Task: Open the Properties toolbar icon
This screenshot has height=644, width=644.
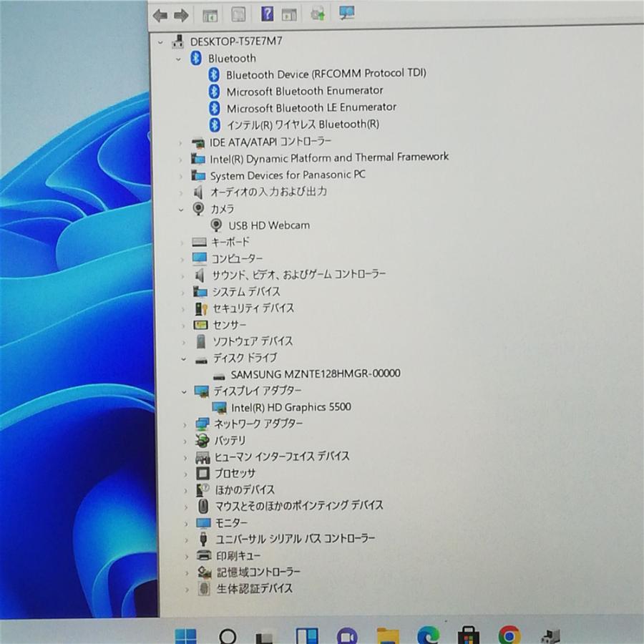Action: click(238, 14)
